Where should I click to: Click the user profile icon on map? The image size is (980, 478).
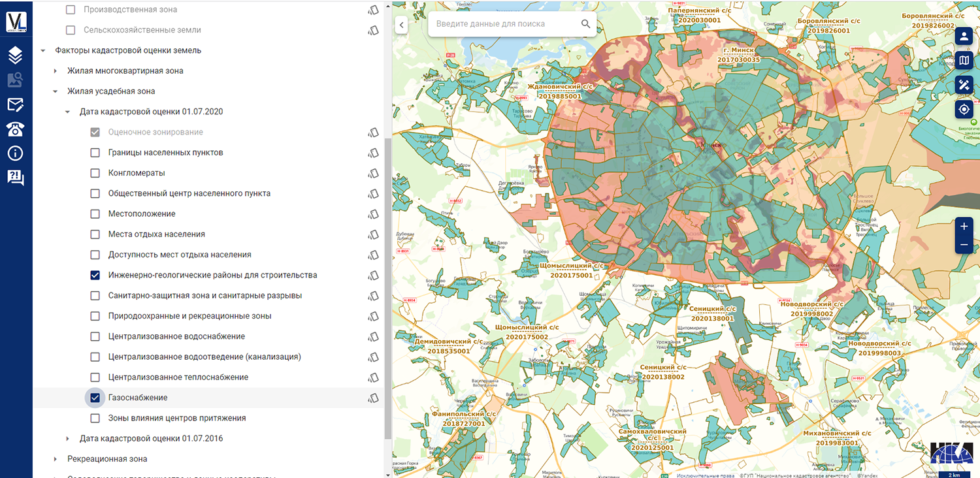(964, 36)
